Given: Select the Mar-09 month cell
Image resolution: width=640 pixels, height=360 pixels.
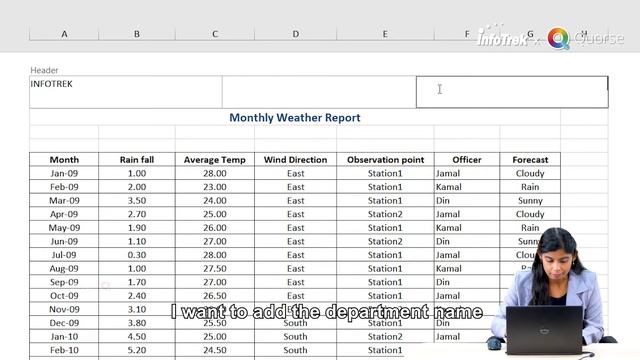Looking at the screenshot, I should pyautogui.click(x=64, y=200).
